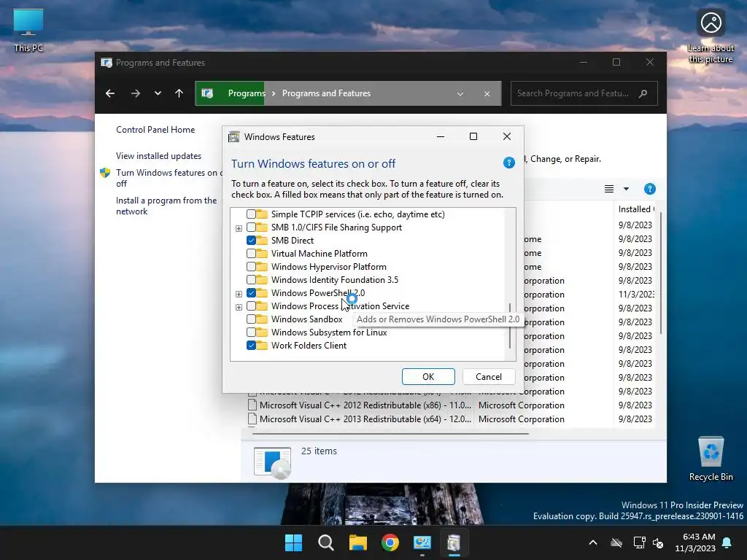Enable Windows Subsystem for Linux checkbox
The image size is (747, 560).
[251, 332]
